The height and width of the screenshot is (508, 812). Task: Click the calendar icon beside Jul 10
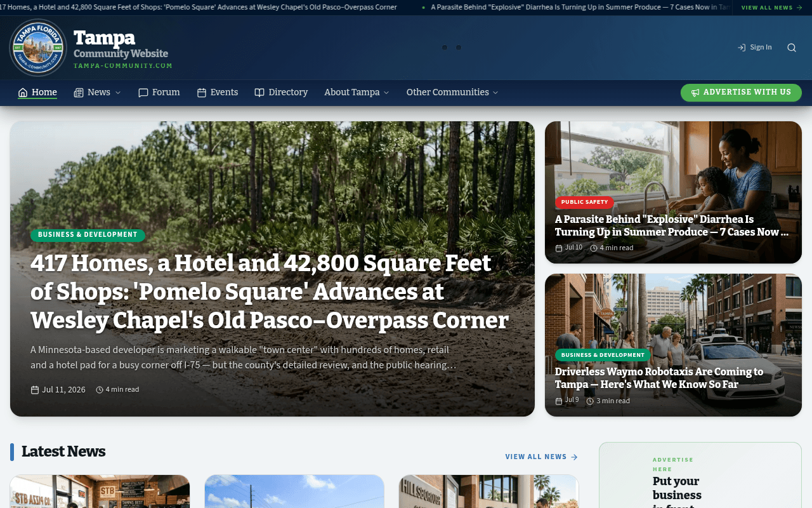(x=559, y=248)
